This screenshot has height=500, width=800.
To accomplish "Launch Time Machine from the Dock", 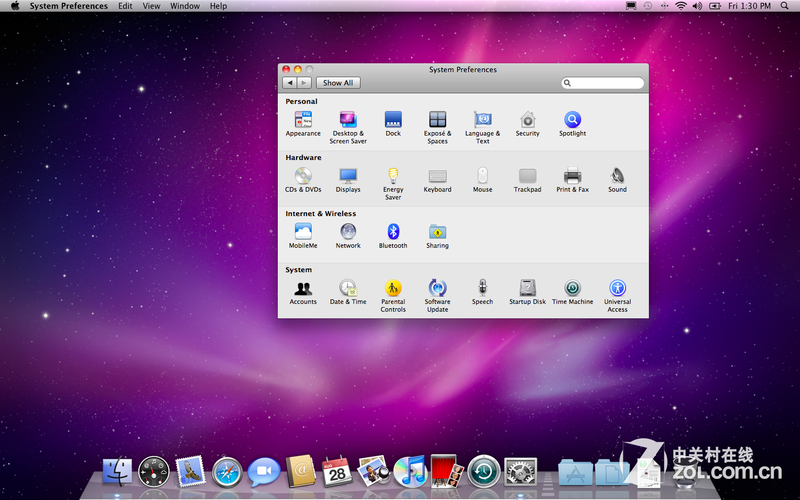I will coord(484,471).
